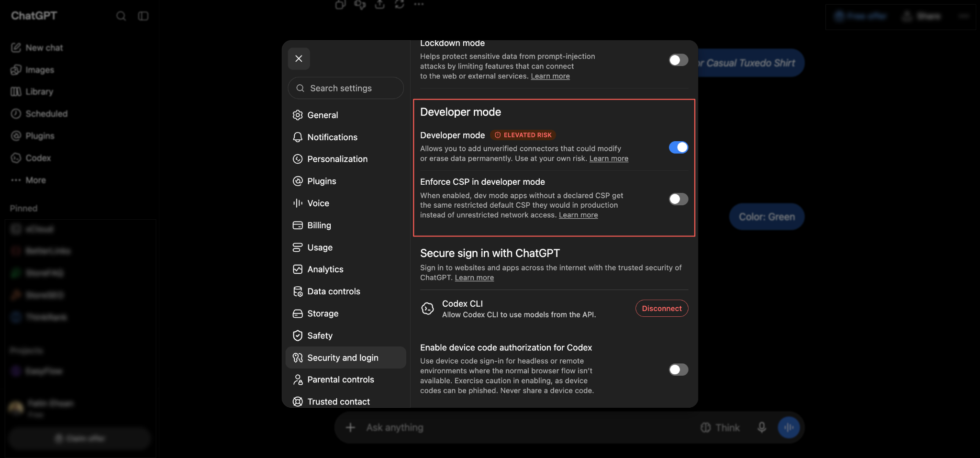980x458 pixels.
Task: Open Analytics settings tab
Action: [345, 269]
